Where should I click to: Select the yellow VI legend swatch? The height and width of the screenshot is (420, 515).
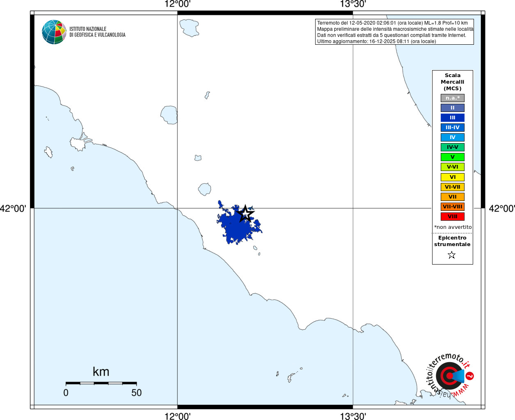point(453,177)
